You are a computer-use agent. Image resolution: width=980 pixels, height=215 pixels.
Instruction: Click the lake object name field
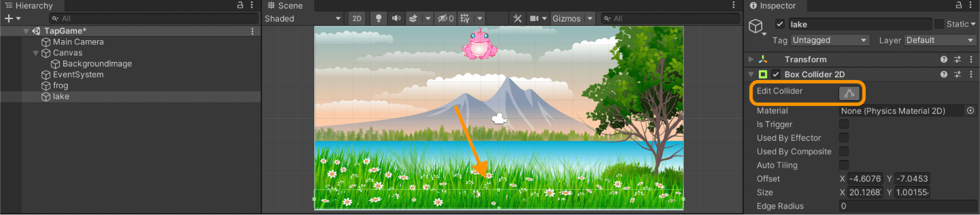860,24
